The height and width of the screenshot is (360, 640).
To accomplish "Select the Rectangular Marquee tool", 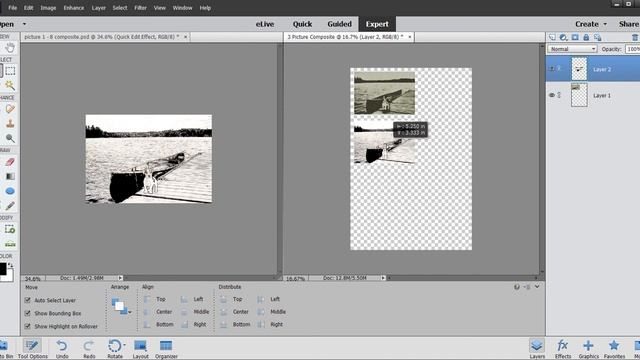I will pyautogui.click(x=10, y=71).
